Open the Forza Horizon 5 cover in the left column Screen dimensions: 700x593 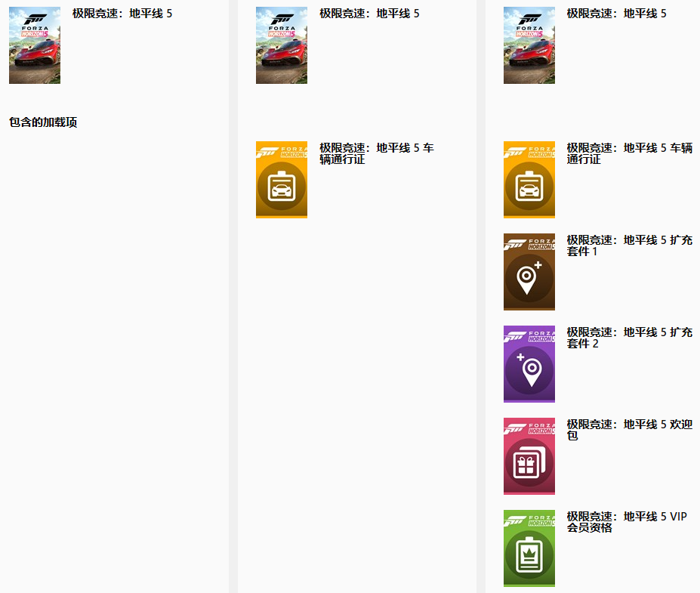point(35,45)
